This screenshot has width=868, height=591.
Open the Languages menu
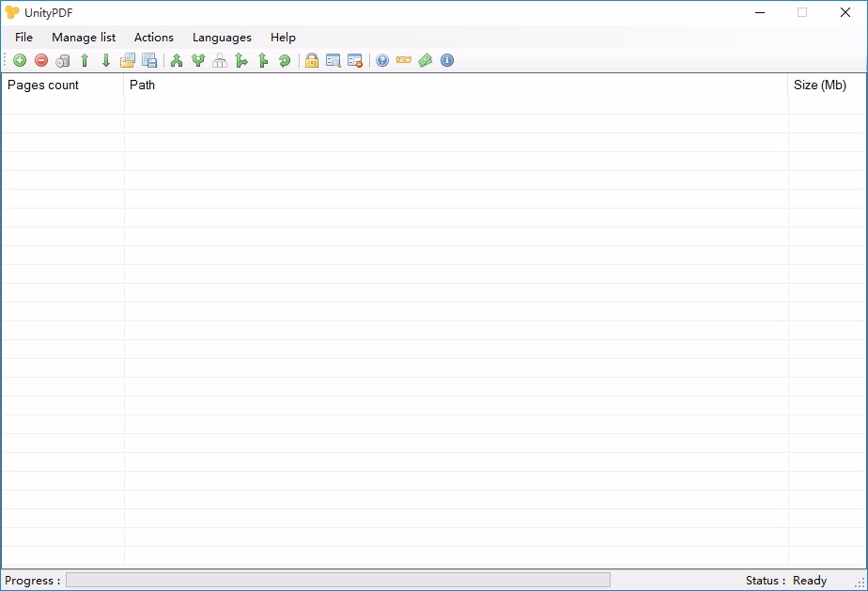click(x=222, y=37)
